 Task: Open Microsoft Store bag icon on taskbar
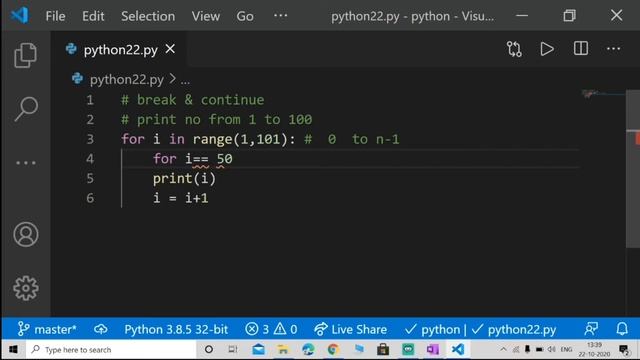click(x=383, y=349)
